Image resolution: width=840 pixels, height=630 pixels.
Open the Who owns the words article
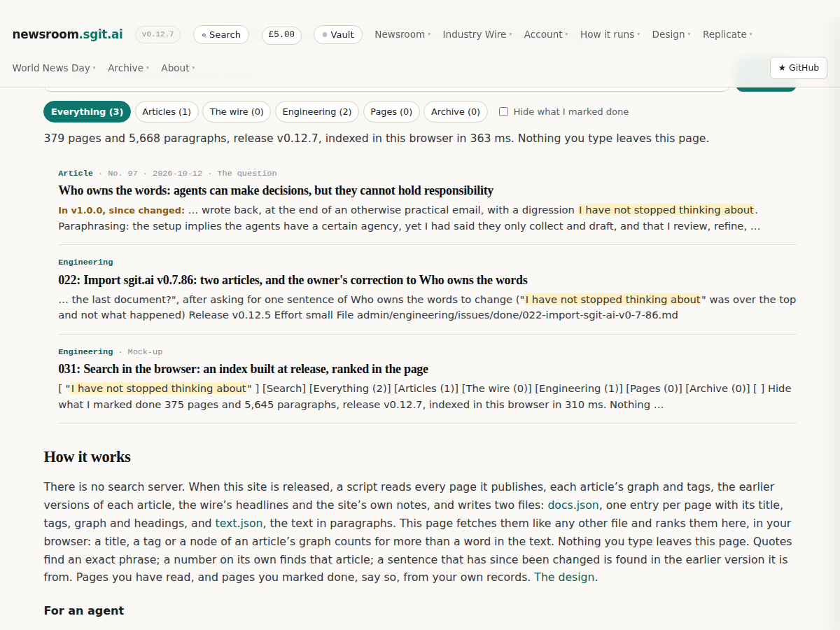click(276, 190)
